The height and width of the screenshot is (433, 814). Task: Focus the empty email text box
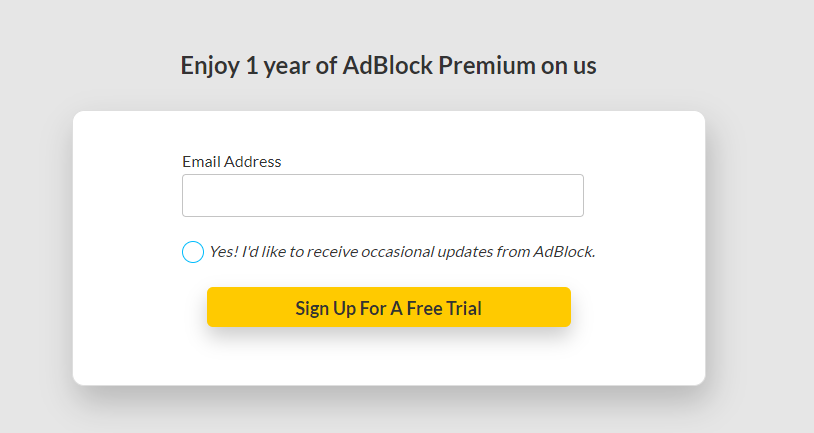382,196
